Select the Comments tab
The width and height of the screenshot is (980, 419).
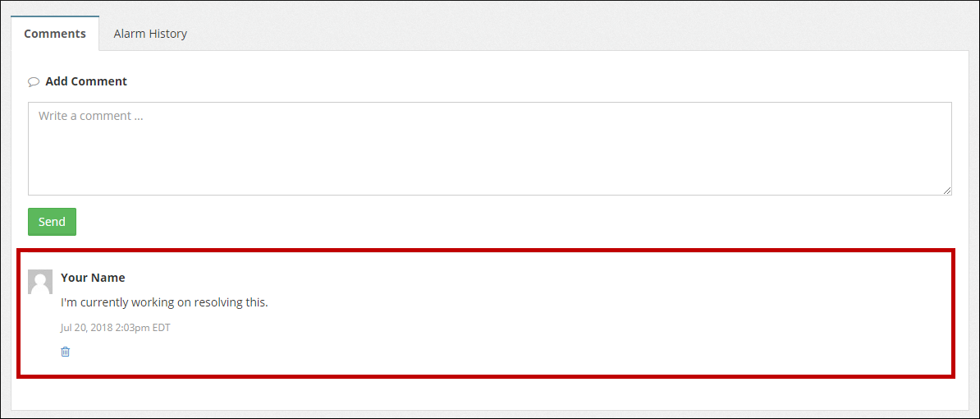coord(55,34)
